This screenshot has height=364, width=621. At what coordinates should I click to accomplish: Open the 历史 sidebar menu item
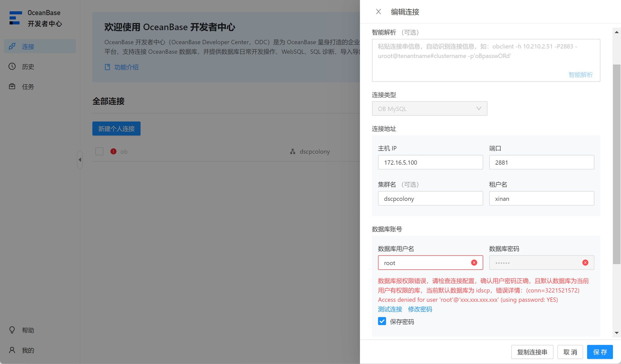40,66
